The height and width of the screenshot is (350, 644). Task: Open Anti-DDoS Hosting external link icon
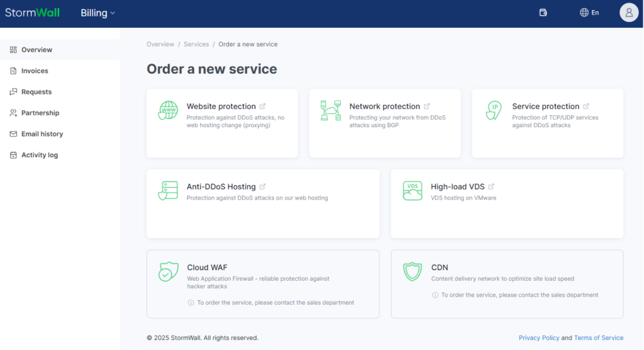click(x=262, y=187)
